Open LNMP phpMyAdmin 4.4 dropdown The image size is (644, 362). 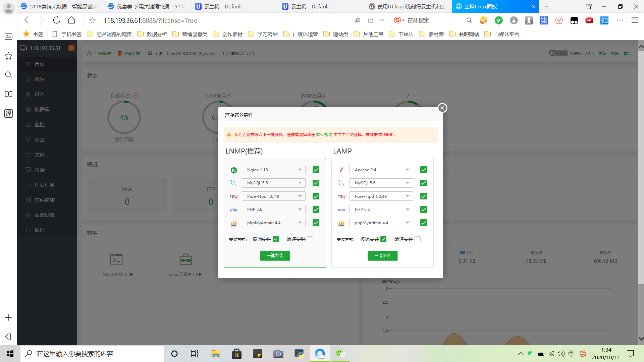click(274, 223)
